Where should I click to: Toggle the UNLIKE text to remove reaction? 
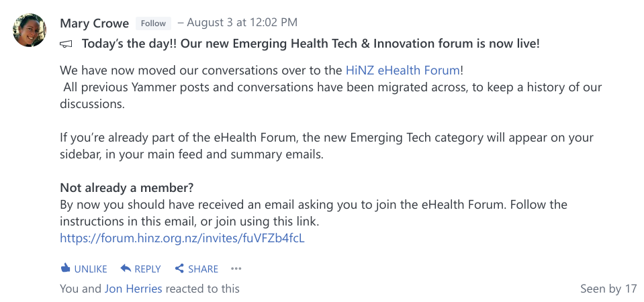click(91, 269)
